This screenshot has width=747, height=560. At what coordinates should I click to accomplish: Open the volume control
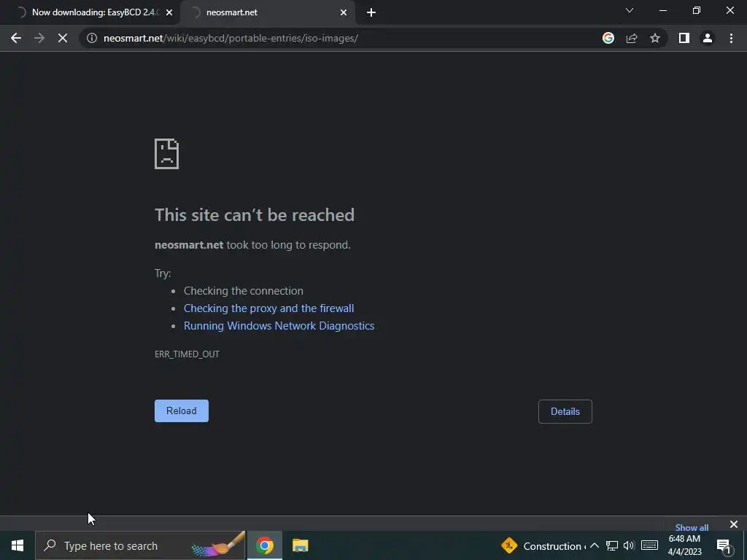[x=630, y=545]
